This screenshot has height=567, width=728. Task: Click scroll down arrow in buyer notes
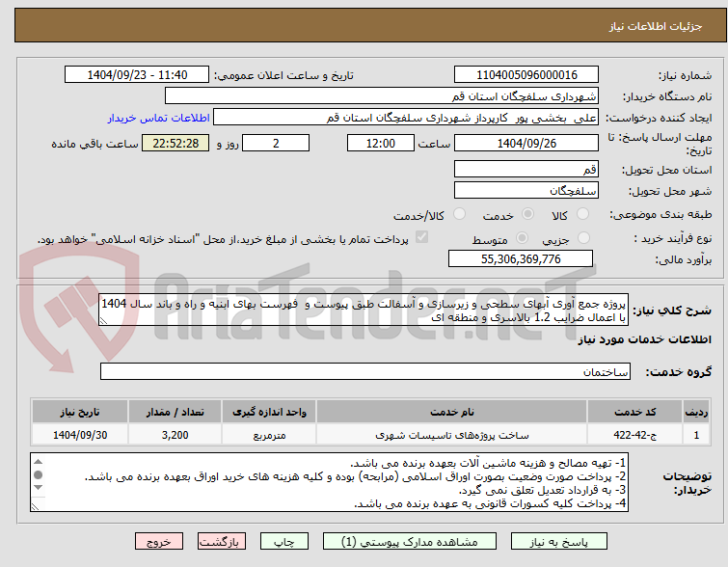pos(38,488)
